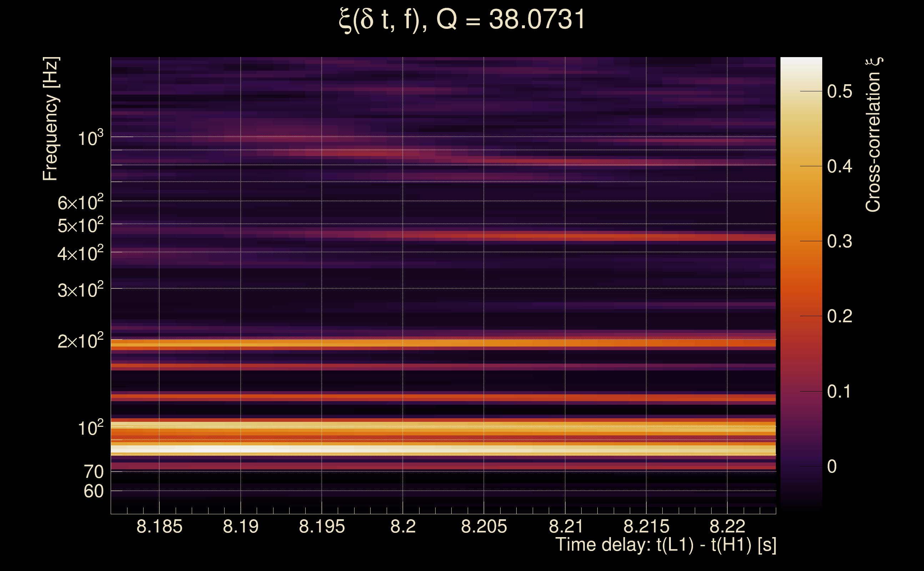Click the Cross-correlation ξ colorbar label

[873, 135]
